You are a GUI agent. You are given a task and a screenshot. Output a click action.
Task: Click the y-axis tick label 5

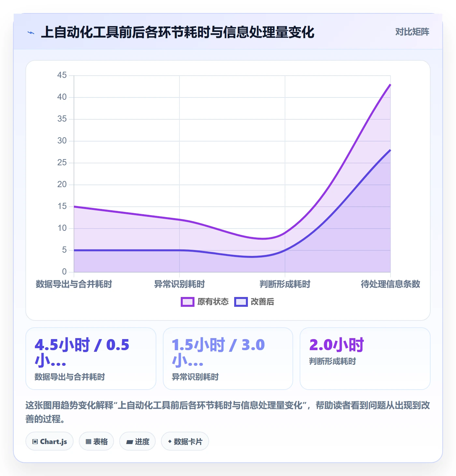pos(64,250)
